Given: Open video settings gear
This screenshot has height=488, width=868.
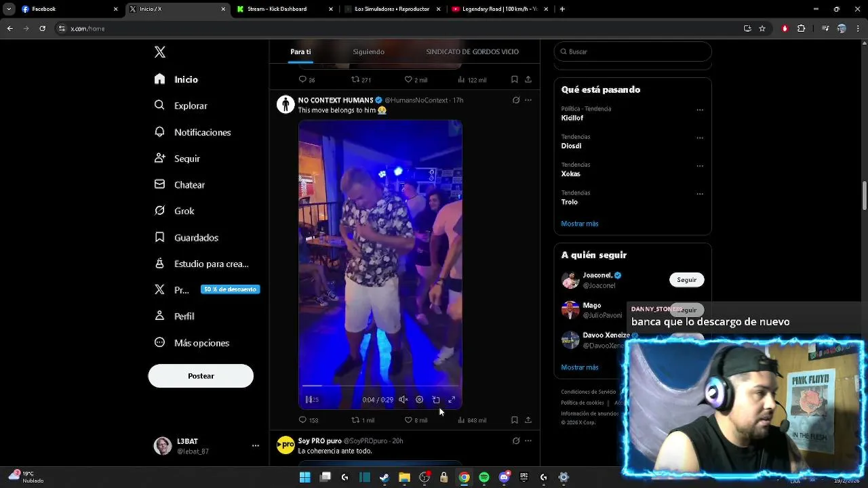Looking at the screenshot, I should pyautogui.click(x=419, y=400).
